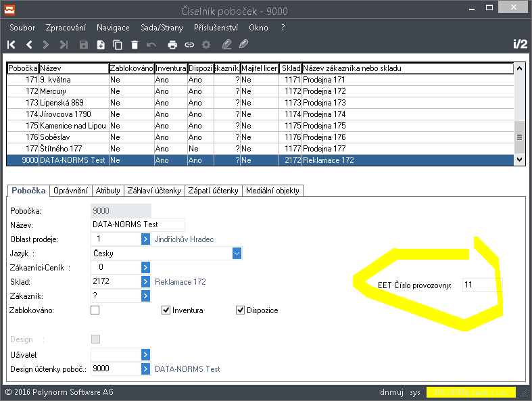The width and height of the screenshot is (532, 401).
Task: Open the Okno menu
Action: tap(258, 28)
